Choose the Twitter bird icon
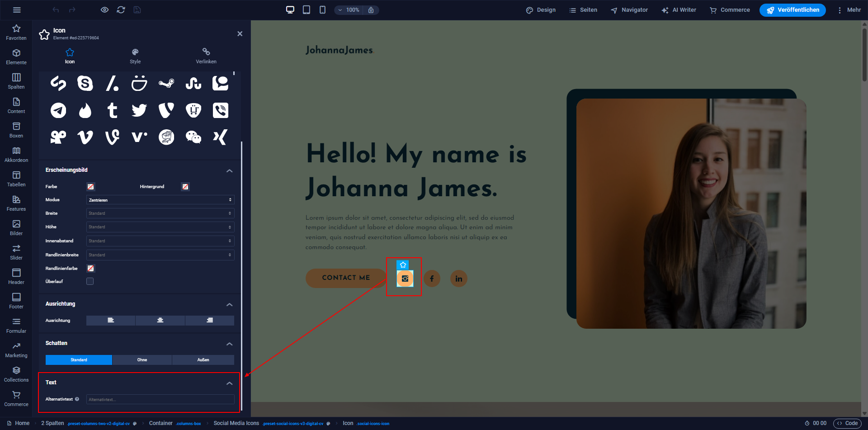The height and width of the screenshot is (430, 868). click(139, 110)
